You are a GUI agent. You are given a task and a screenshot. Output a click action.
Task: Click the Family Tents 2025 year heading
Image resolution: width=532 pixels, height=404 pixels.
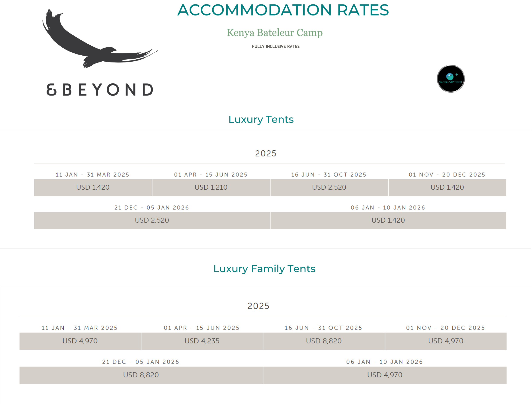pos(258,306)
